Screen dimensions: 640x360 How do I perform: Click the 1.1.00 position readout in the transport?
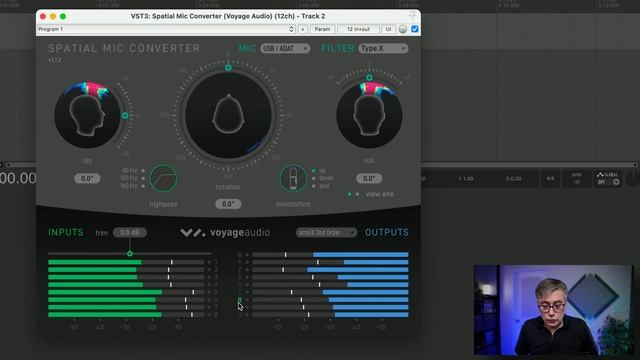click(466, 179)
